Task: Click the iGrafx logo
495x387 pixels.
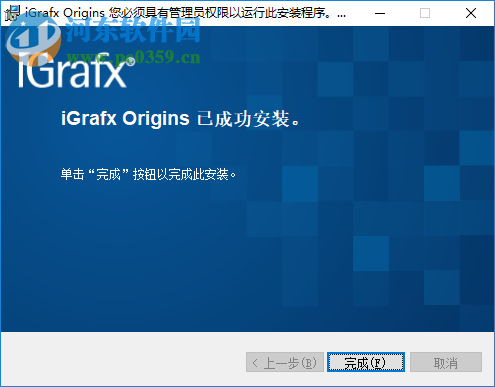Action: (76, 70)
